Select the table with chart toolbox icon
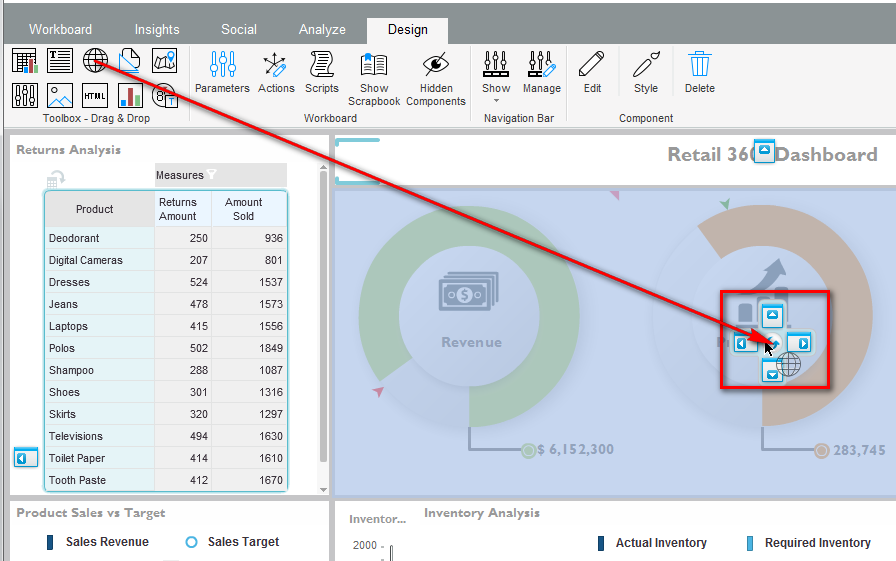Image resolution: width=896 pixels, height=561 pixels. click(x=25, y=61)
